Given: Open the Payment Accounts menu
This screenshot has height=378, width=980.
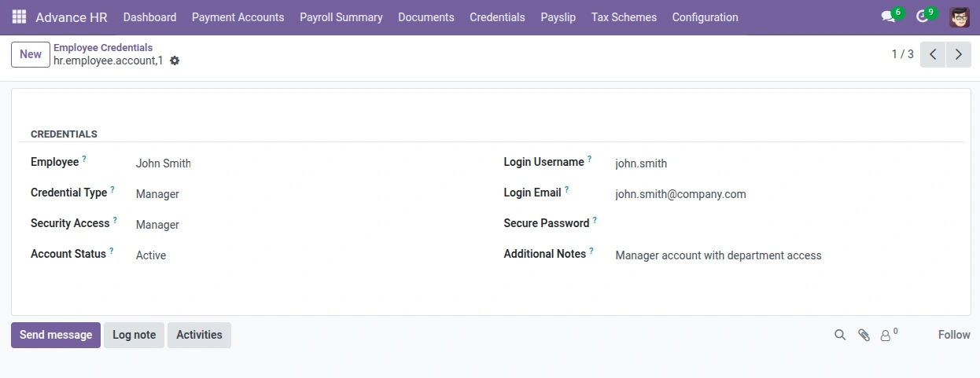Looking at the screenshot, I should click(x=238, y=17).
